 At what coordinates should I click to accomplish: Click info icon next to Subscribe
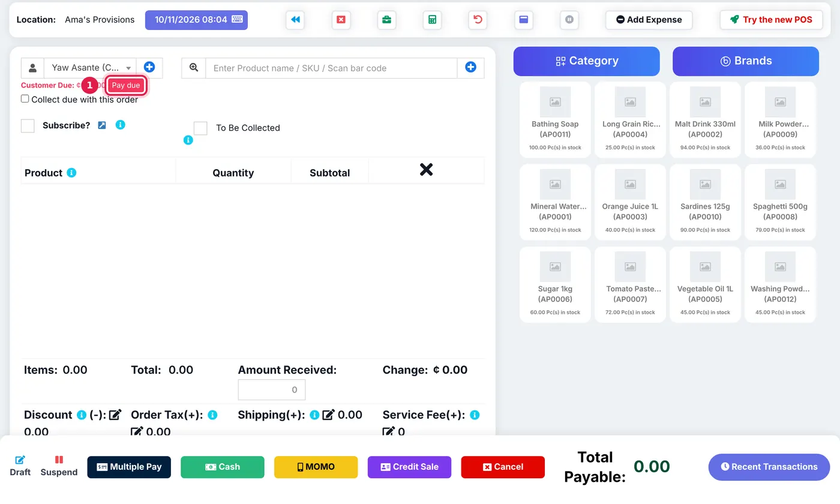(120, 125)
